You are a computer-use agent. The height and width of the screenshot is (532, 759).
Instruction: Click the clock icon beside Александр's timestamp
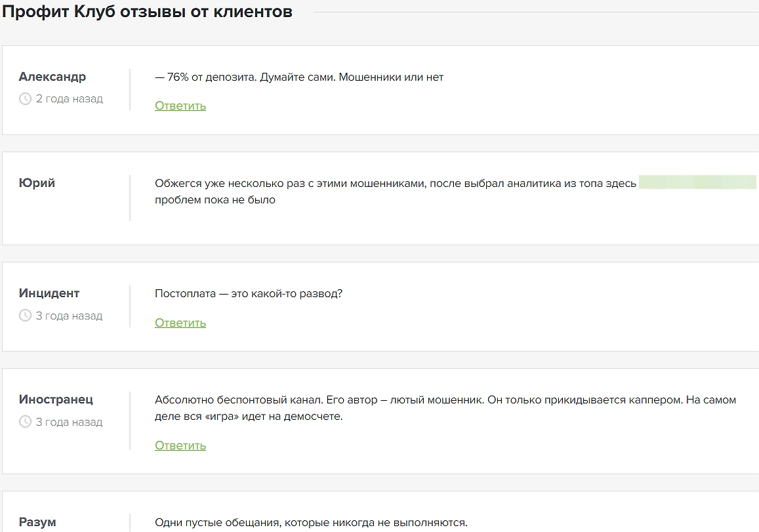[26, 99]
